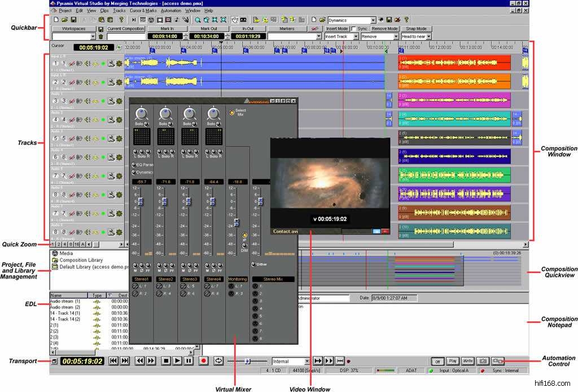
Task: Toggle the Solo button on the Stereo1 strip
Action: tap(145, 124)
